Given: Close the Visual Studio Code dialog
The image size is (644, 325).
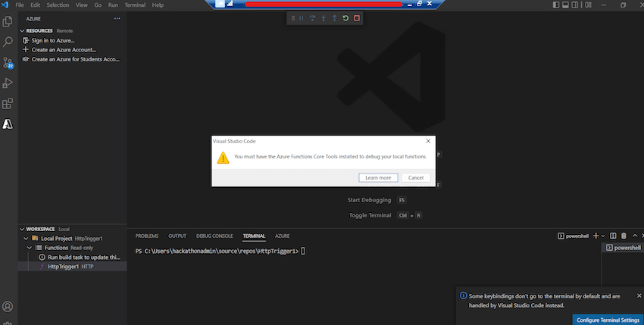Looking at the screenshot, I should [428, 141].
